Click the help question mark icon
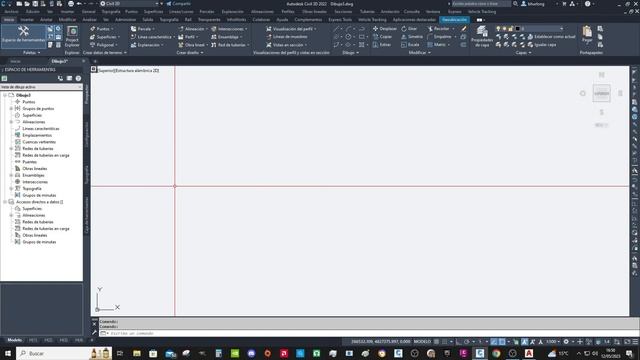The width and height of the screenshot is (640, 360). click(587, 4)
